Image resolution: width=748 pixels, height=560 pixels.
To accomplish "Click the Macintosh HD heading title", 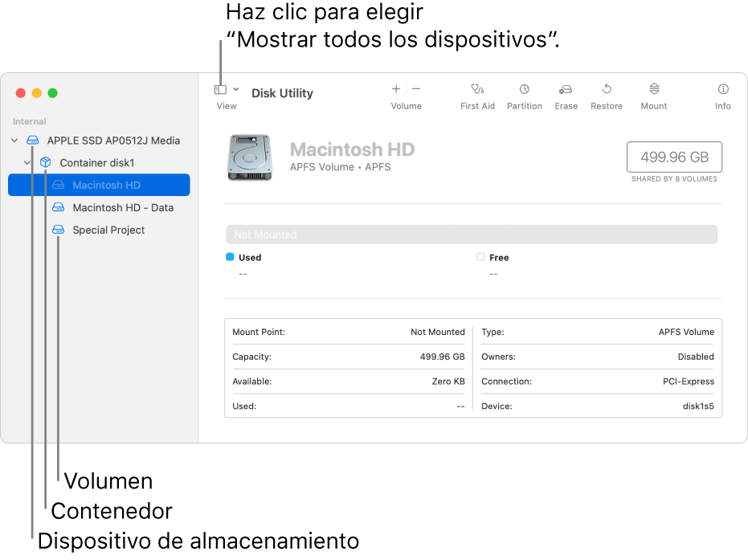I will click(352, 149).
